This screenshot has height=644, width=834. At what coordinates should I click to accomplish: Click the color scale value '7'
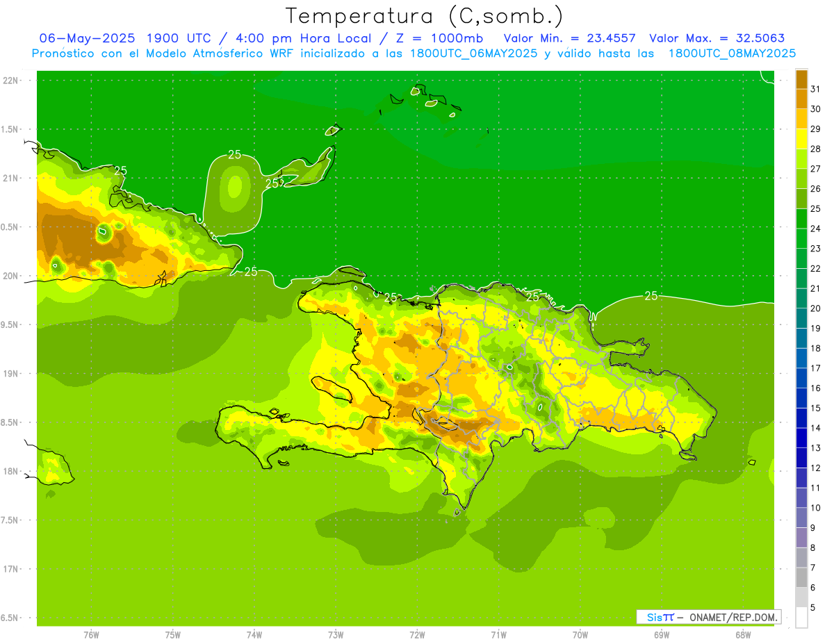pos(813,568)
